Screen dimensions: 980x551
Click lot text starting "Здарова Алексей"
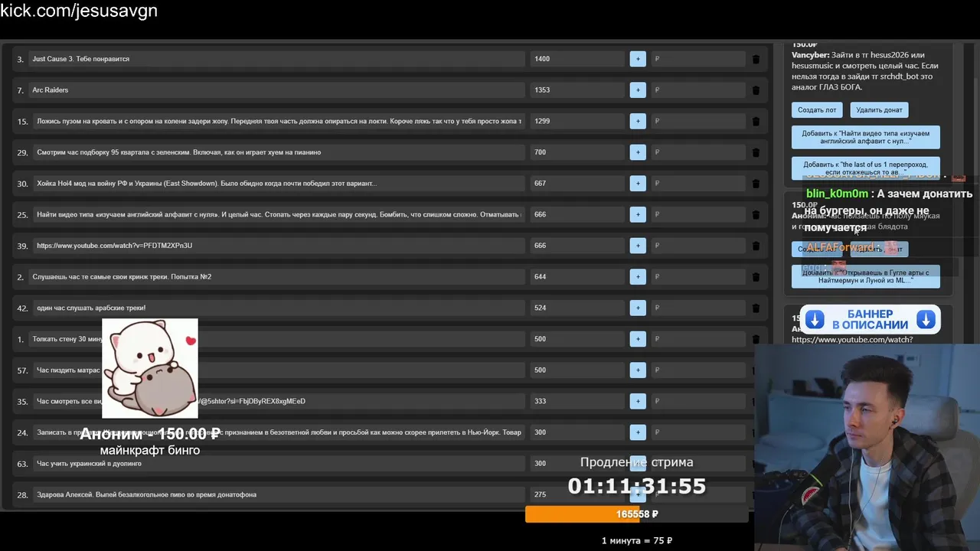(x=146, y=494)
